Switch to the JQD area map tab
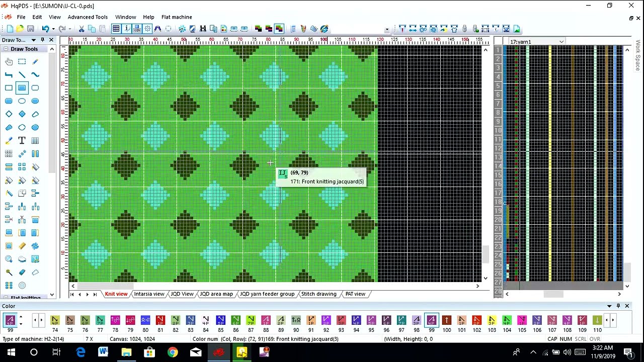 (216, 294)
